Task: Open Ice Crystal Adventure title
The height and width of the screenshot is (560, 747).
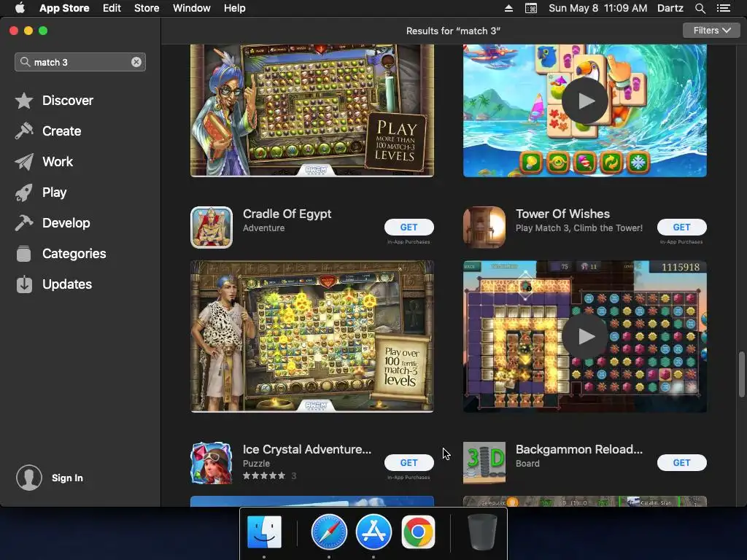Action: (x=307, y=449)
